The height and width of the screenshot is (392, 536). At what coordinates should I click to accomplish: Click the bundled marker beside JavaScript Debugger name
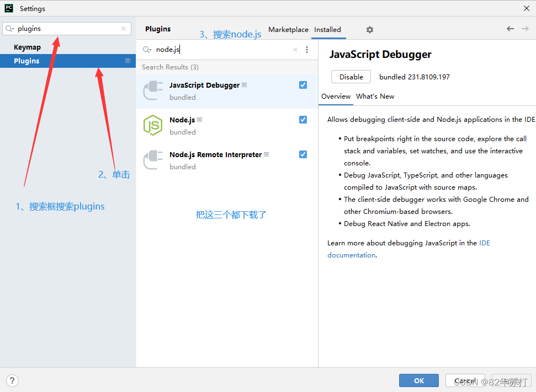click(245, 85)
